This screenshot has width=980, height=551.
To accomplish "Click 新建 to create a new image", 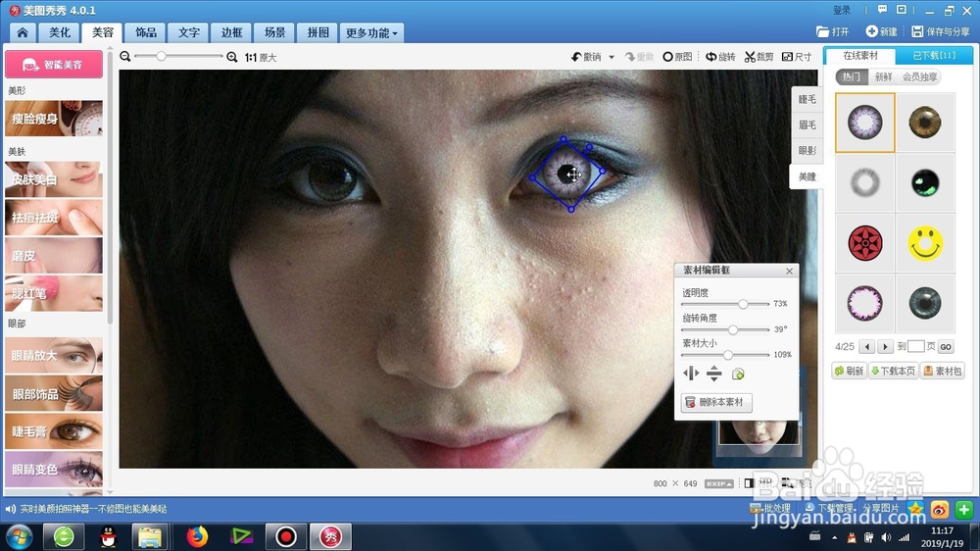I will [x=881, y=31].
